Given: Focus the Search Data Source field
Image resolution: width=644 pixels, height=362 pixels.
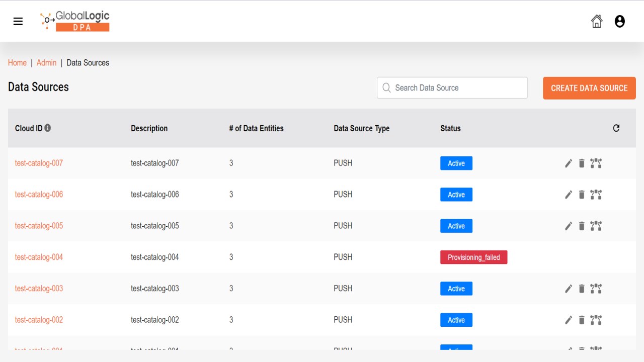Looking at the screenshot, I should pyautogui.click(x=458, y=88).
